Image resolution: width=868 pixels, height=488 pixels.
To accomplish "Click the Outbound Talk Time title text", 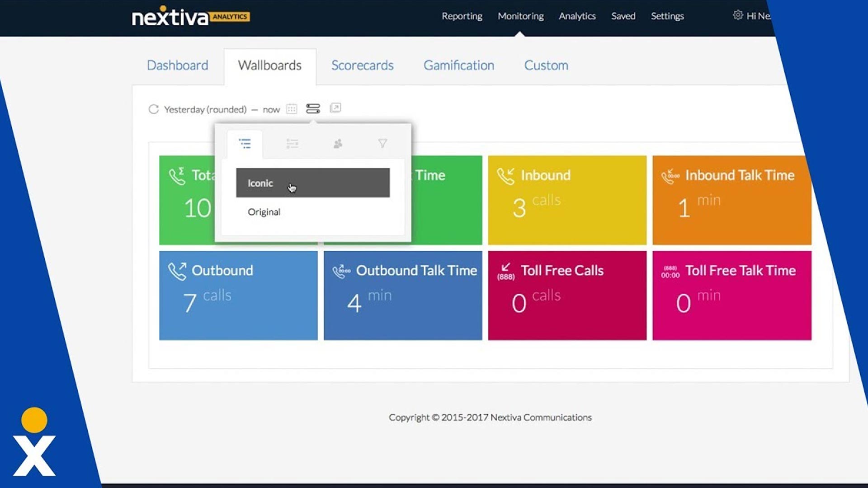I will (x=416, y=271).
